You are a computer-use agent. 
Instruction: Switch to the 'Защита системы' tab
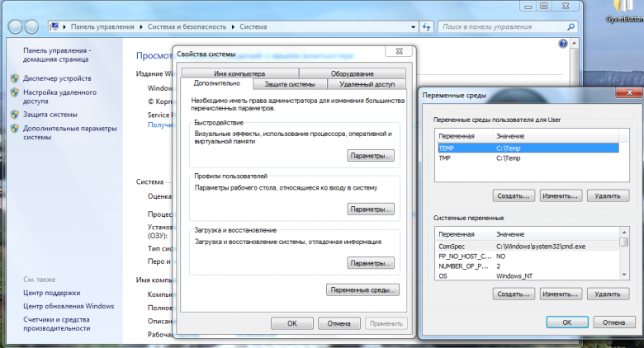click(290, 84)
